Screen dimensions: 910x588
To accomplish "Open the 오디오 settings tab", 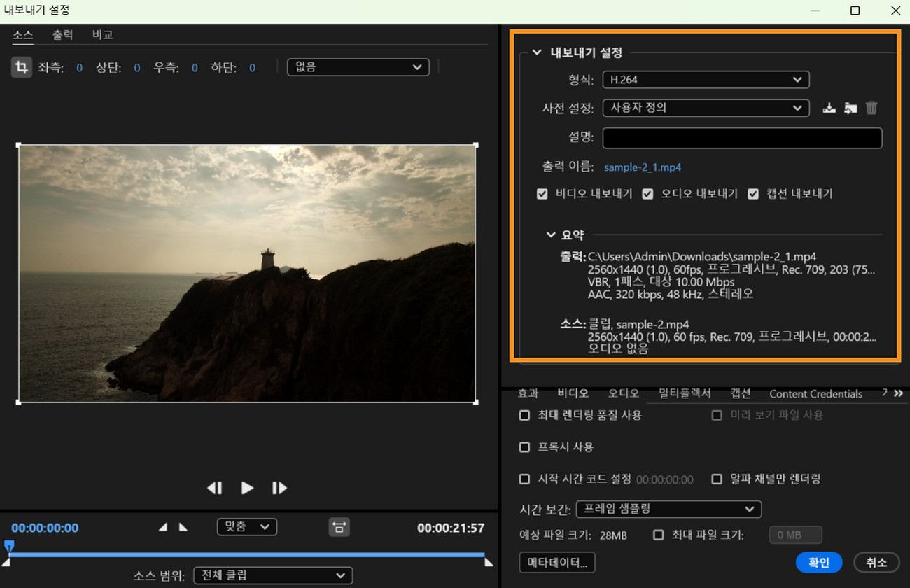I will pos(622,393).
